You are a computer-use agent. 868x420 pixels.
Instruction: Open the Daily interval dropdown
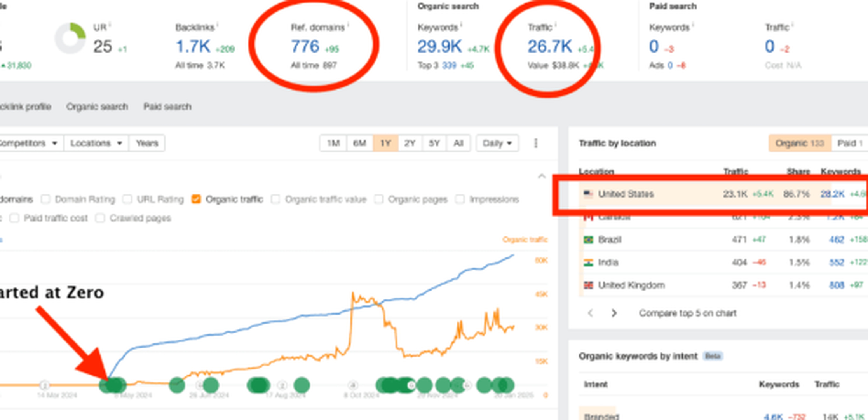497,143
